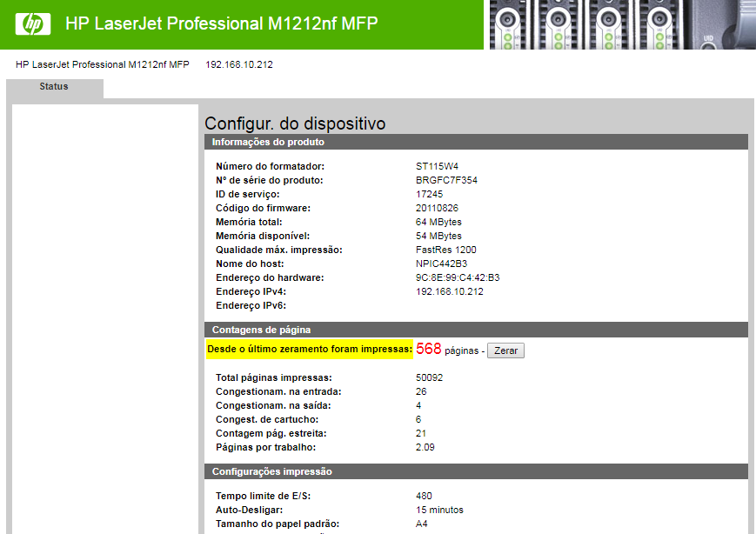Click the Contagens de página section header

476,330
